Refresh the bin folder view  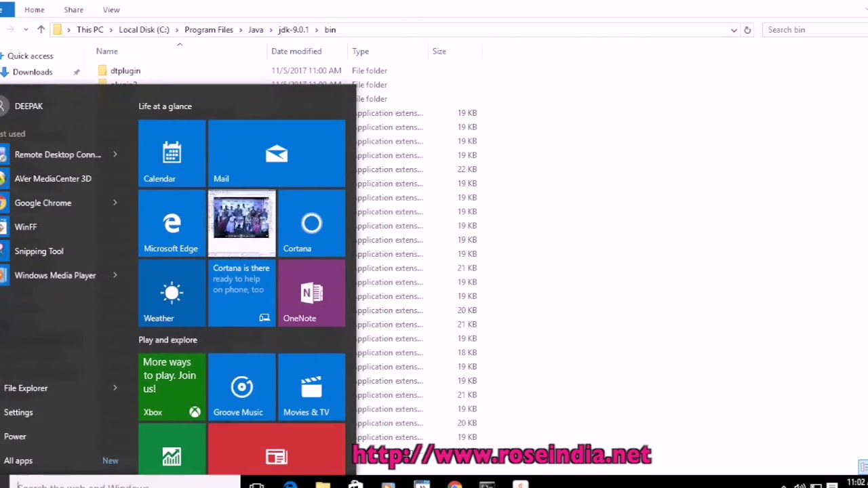pos(747,30)
